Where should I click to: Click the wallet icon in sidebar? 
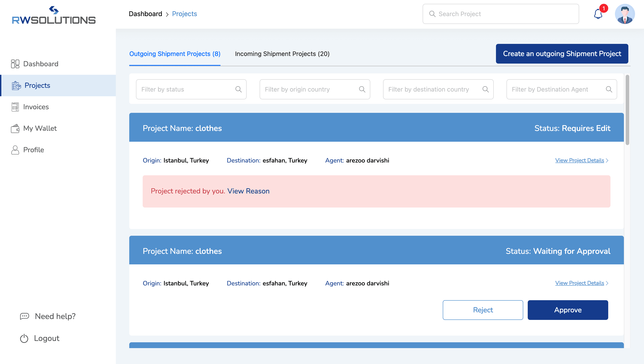pyautogui.click(x=15, y=128)
